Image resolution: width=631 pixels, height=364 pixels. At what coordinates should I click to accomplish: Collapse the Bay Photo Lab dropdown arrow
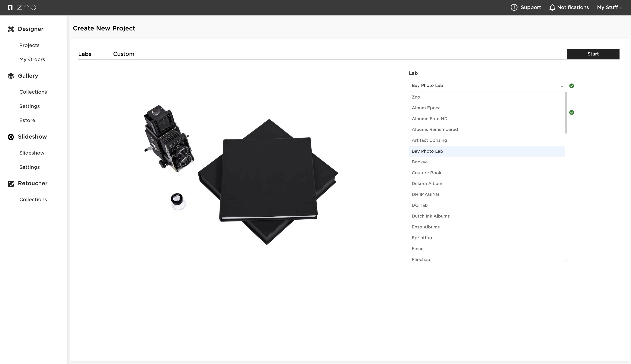[x=561, y=86]
